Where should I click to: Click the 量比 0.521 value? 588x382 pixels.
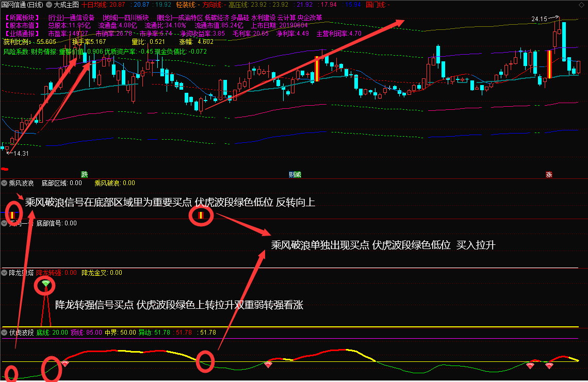pos(148,42)
